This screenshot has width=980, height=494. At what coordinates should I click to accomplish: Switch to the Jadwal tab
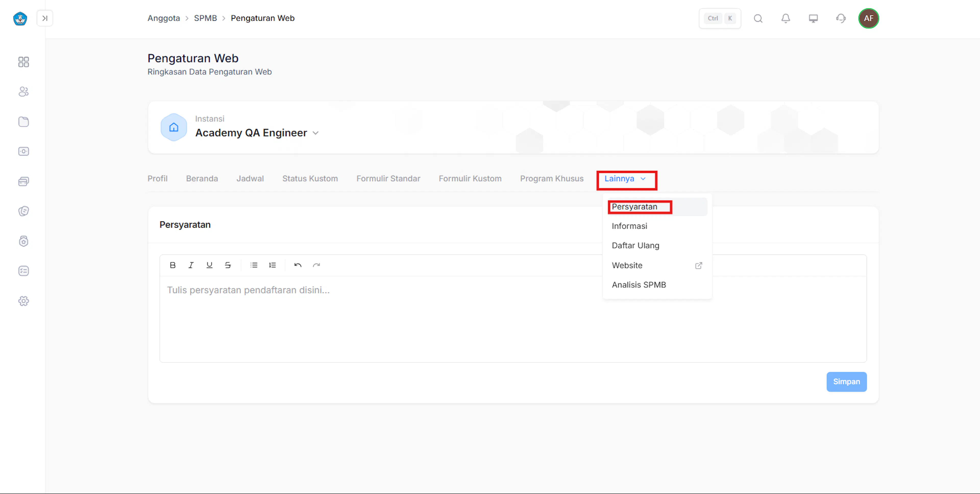pos(250,179)
